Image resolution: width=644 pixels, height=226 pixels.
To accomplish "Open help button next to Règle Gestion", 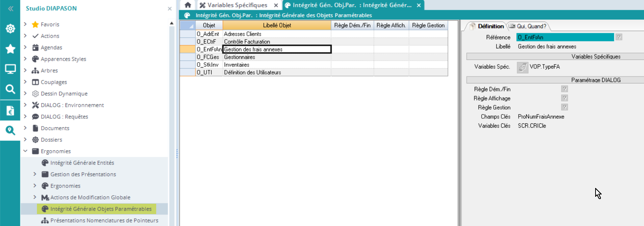I will 564,107.
